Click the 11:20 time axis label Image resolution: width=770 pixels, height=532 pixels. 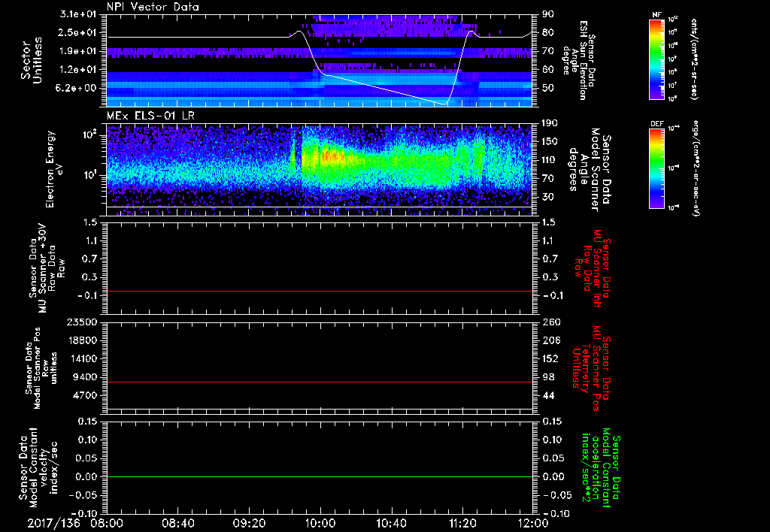(463, 523)
